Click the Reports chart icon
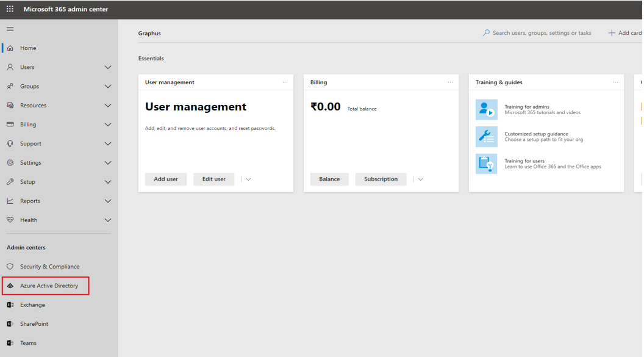The image size is (644, 357). pos(10,201)
